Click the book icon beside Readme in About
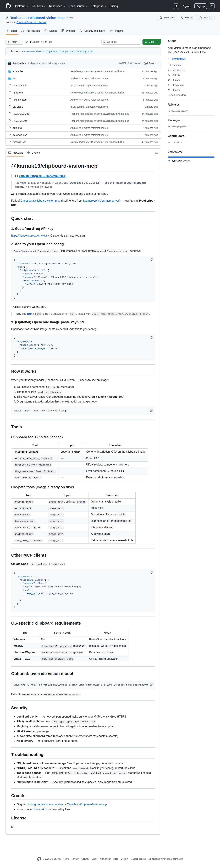 click(169, 65)
